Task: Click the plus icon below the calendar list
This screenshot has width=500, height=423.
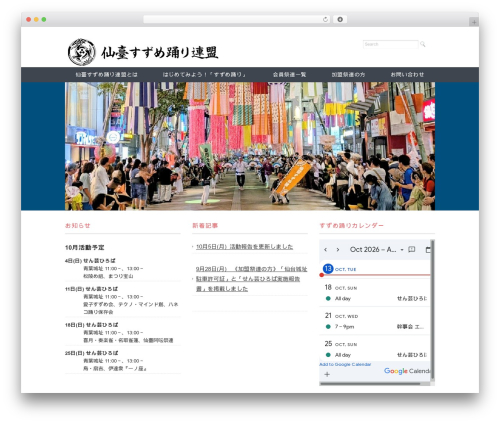Action: click(x=327, y=374)
